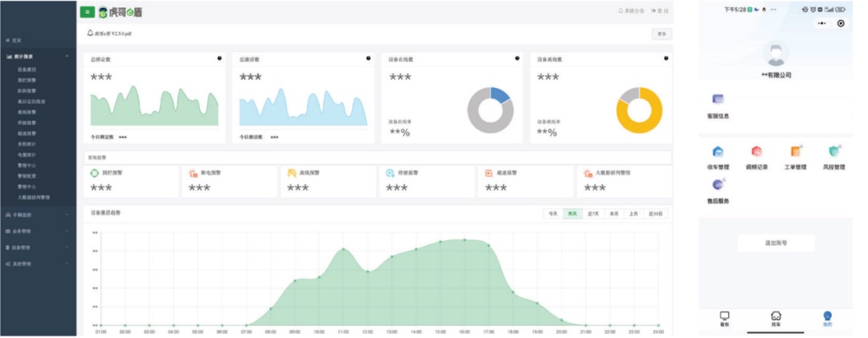The width and height of the screenshot is (868, 338).
Task: Open the 客服信息 icon
Action: (x=718, y=99)
